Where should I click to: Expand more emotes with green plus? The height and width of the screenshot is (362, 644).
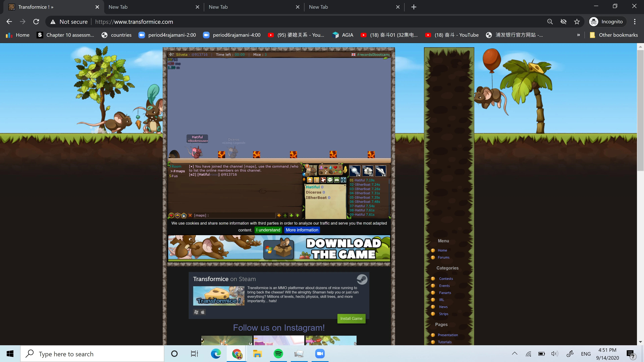point(340,172)
